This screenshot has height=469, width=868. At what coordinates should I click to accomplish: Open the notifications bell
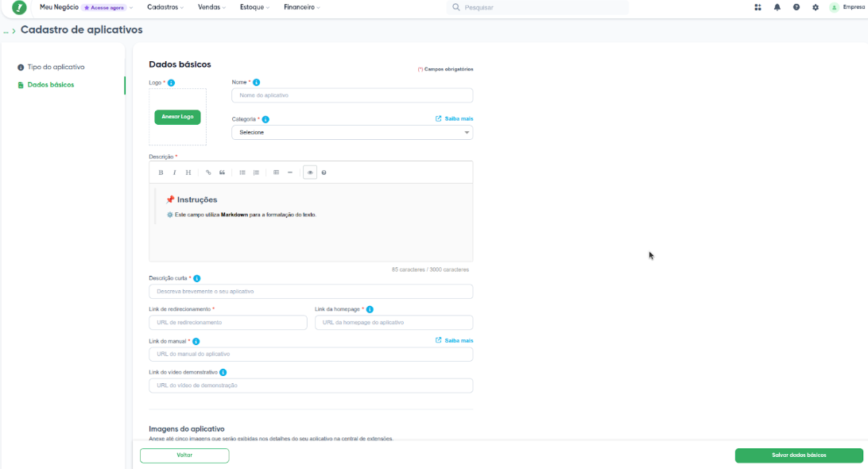pyautogui.click(x=777, y=8)
